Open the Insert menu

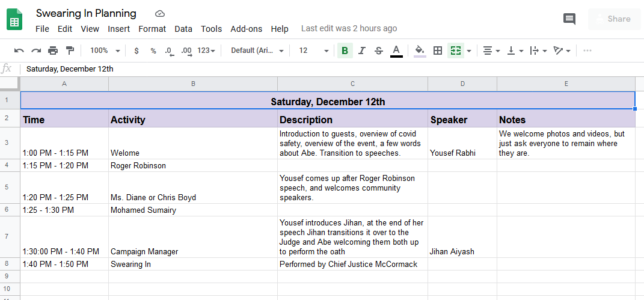[118, 29]
